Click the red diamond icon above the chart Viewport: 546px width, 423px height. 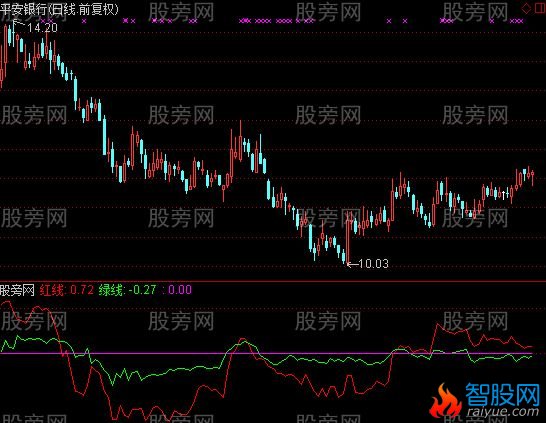coord(526,9)
